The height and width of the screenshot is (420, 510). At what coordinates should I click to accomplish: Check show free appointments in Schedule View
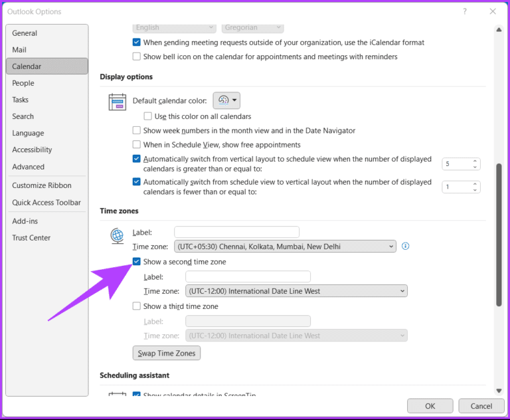point(137,145)
